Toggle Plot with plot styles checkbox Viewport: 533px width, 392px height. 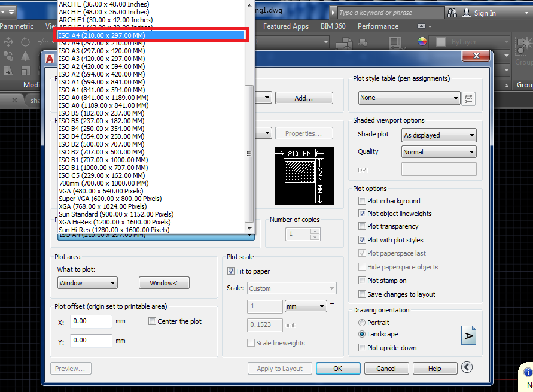coord(362,239)
